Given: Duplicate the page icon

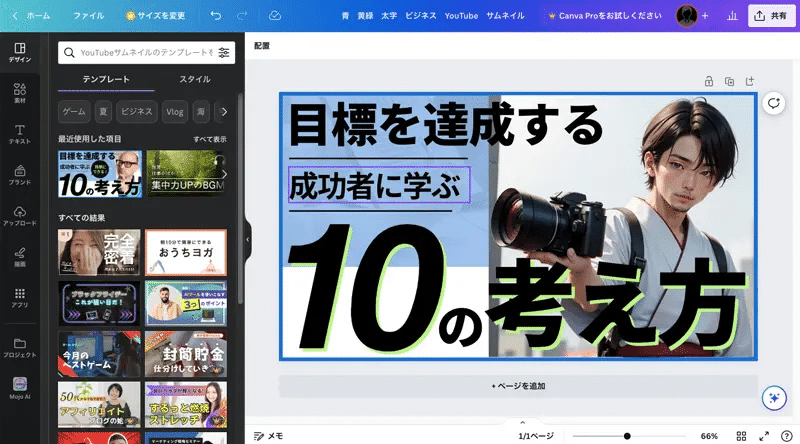Looking at the screenshot, I should tap(729, 81).
